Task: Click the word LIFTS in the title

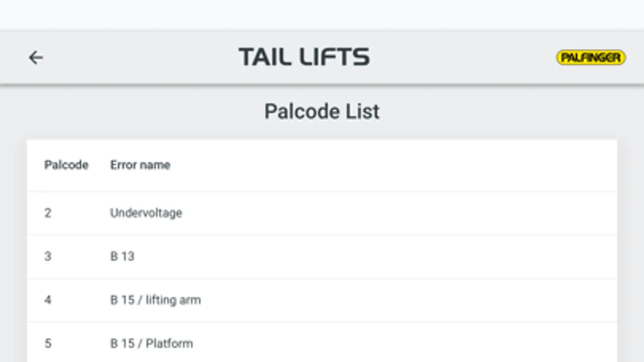Action: (334, 57)
